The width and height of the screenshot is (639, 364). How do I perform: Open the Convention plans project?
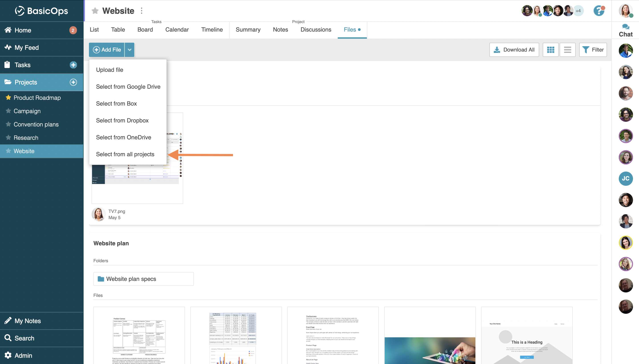click(36, 124)
